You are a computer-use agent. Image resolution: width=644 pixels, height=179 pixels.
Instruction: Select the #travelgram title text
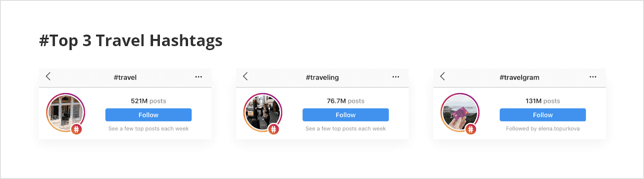tap(519, 77)
